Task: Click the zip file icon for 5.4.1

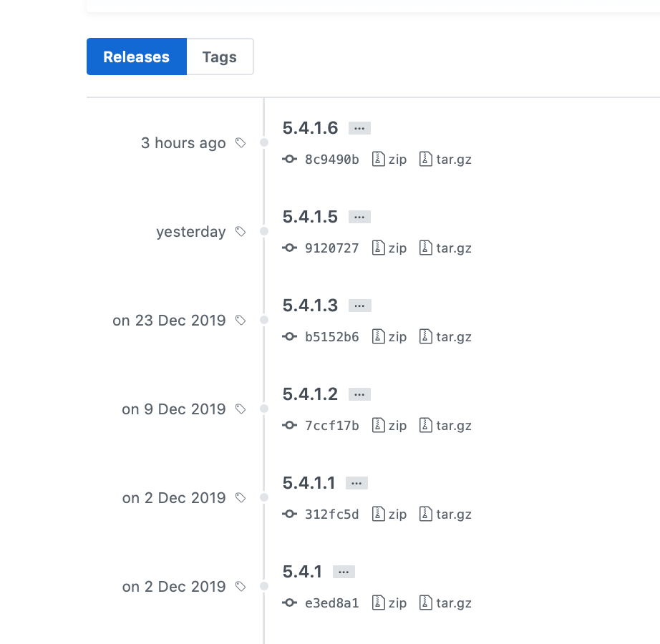Action: click(379, 602)
